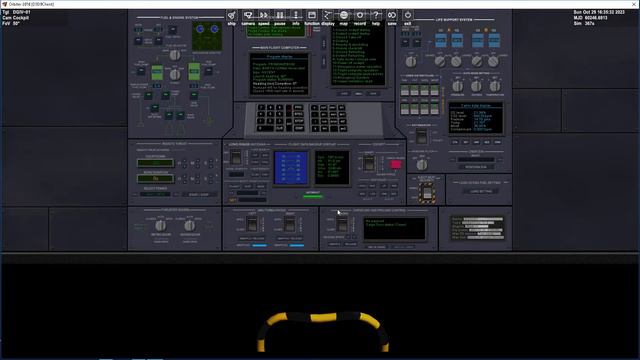The height and width of the screenshot is (360, 640).
Task: Turn the pressure auto-mode setting knob
Action: (x=458, y=86)
